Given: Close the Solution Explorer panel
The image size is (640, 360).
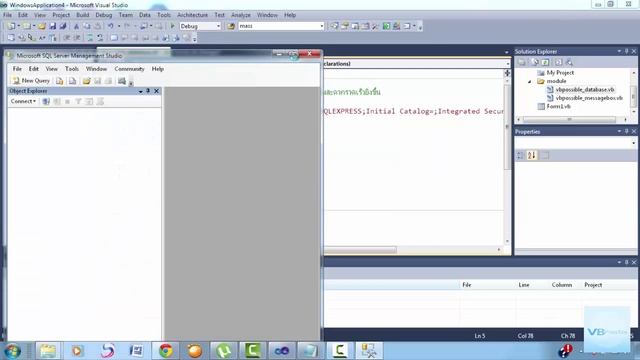Looking at the screenshot, I should 634,51.
